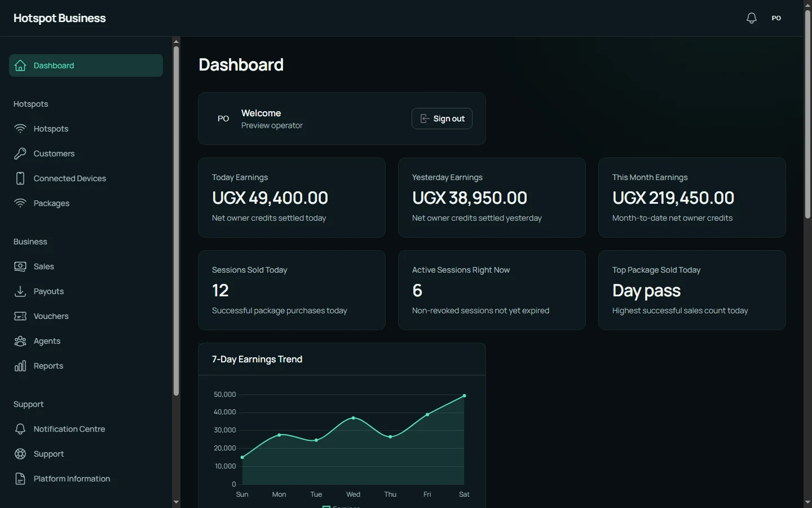Select the Top Package Sold Today card
The width and height of the screenshot is (812, 508).
pos(692,290)
